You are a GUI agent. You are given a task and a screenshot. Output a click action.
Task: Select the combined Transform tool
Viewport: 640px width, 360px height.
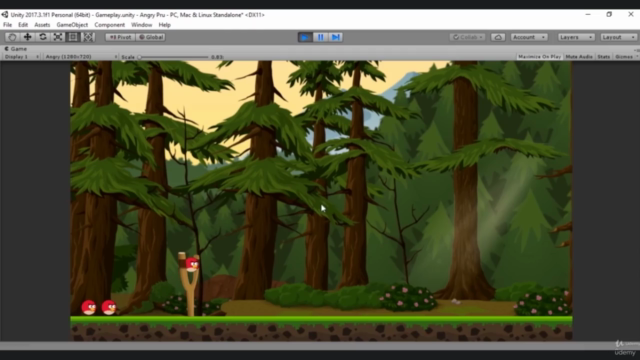pos(88,37)
